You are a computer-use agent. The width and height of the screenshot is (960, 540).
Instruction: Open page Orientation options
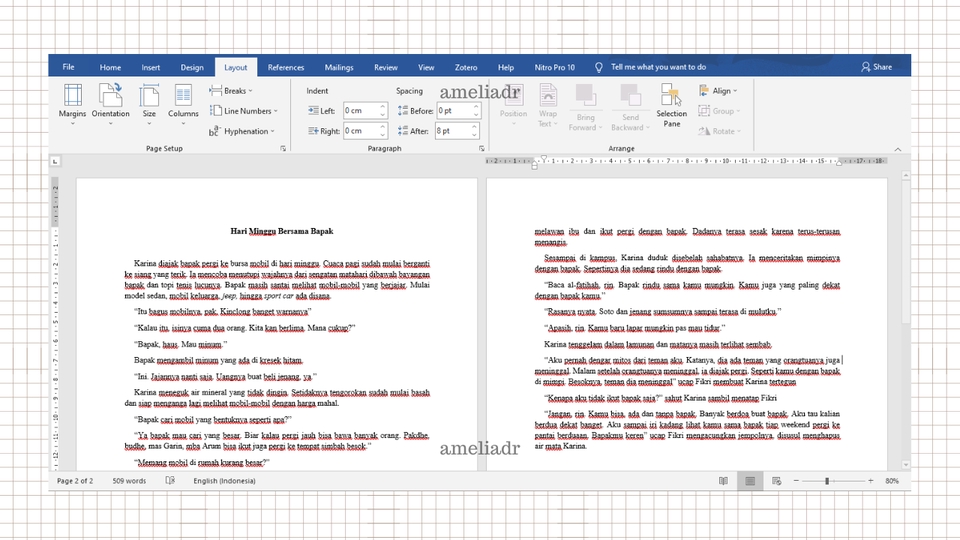[x=110, y=104]
